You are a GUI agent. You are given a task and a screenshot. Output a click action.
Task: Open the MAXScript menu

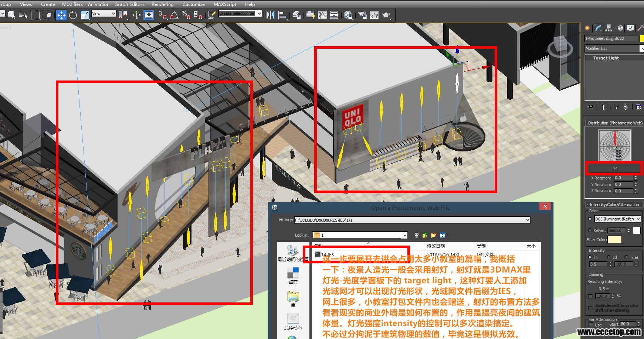pos(225,4)
